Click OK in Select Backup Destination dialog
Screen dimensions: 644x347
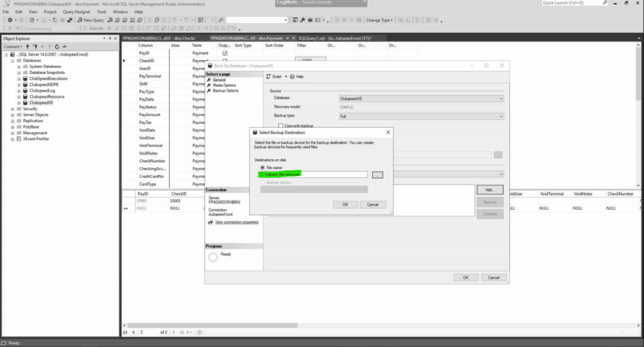point(345,205)
